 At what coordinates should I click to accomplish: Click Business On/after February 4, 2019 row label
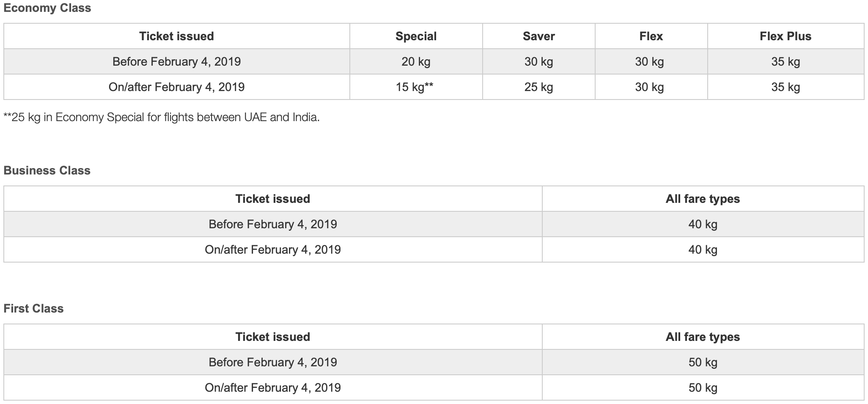click(273, 249)
